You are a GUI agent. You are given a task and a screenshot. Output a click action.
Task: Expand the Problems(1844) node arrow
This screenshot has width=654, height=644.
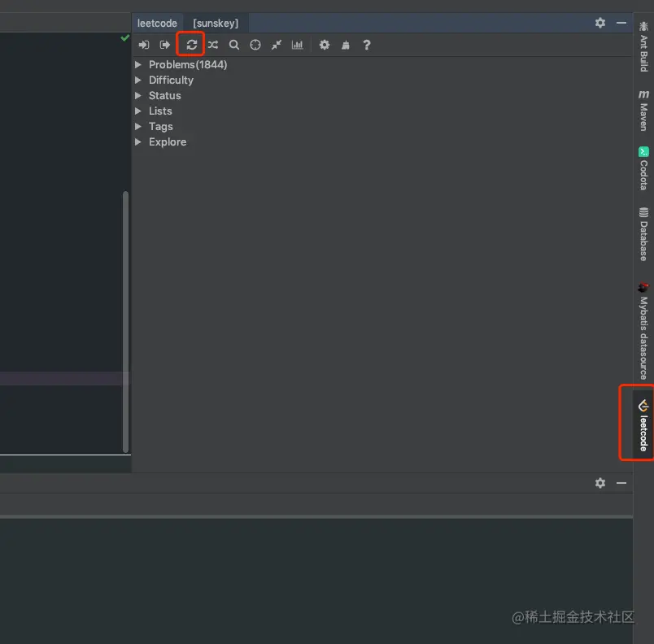tap(138, 64)
